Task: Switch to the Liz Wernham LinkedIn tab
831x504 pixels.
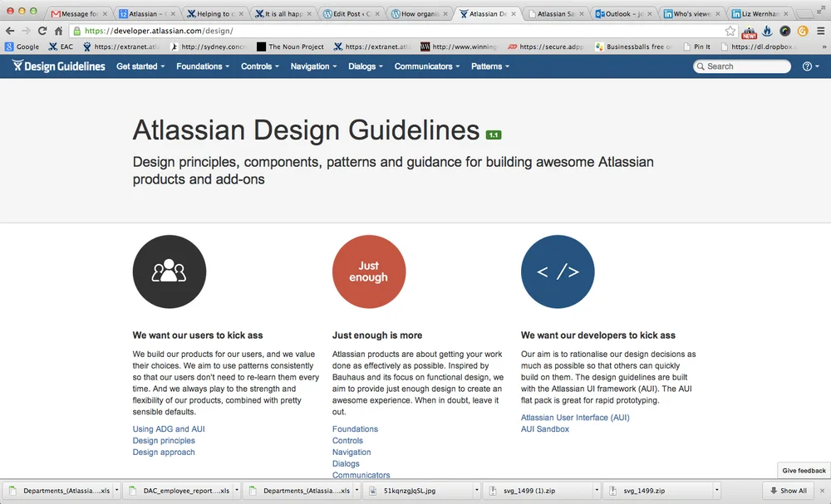Action: (759, 14)
